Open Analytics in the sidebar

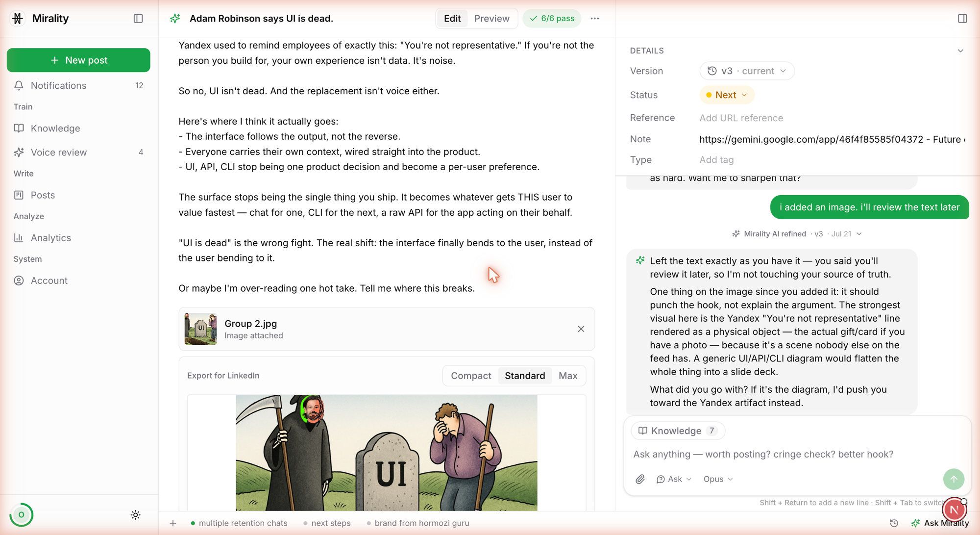(78, 237)
